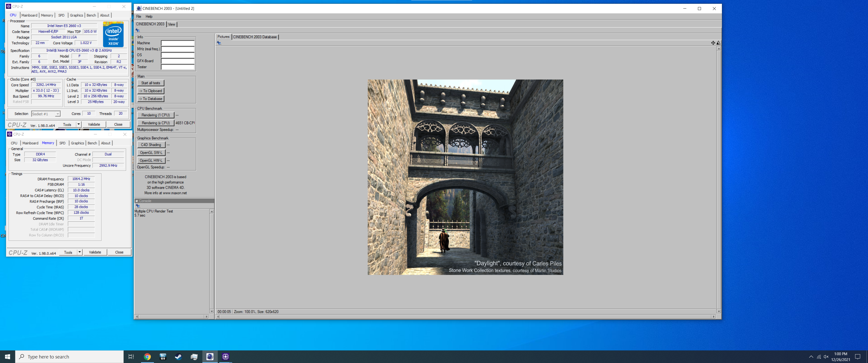Switch to the View tab in CINEBENCH

point(172,24)
